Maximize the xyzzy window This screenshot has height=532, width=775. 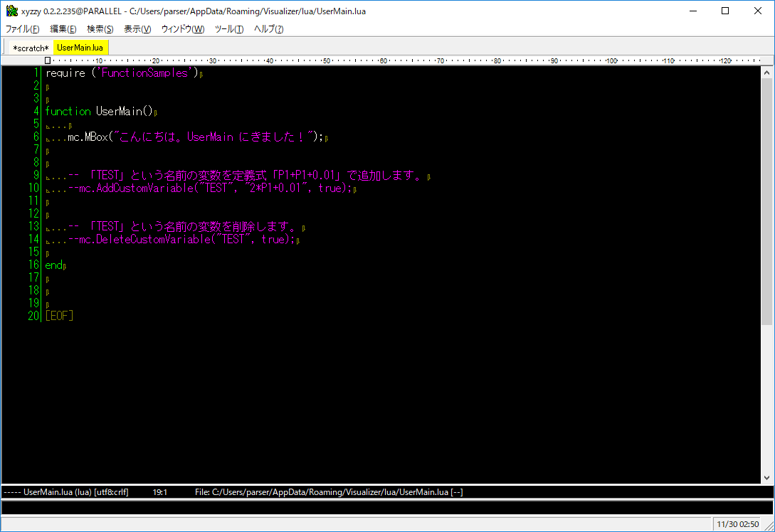click(x=725, y=11)
